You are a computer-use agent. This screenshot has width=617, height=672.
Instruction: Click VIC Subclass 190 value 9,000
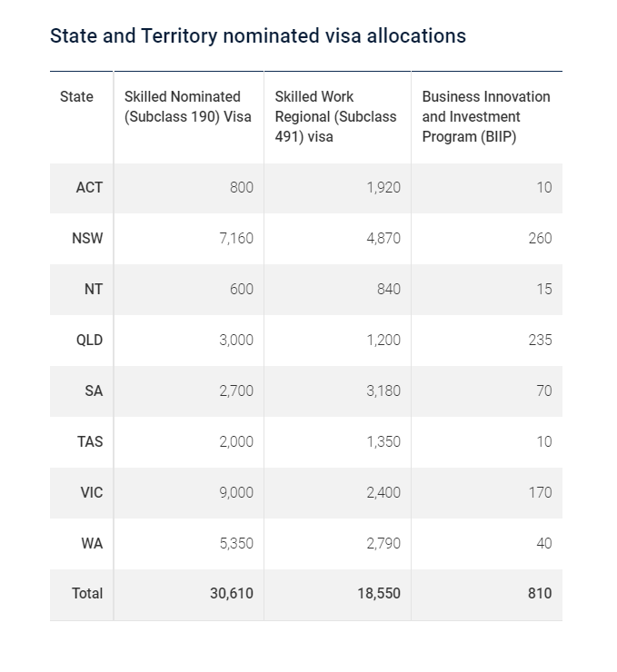click(x=236, y=493)
